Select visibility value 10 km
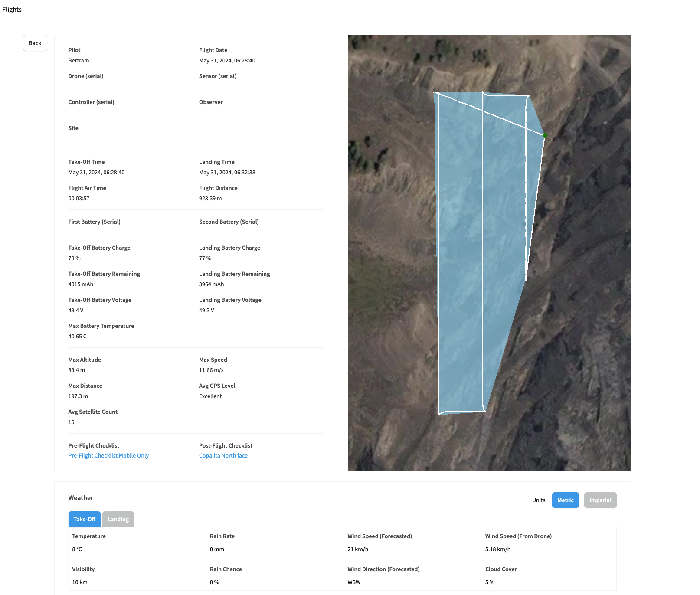 click(x=80, y=582)
